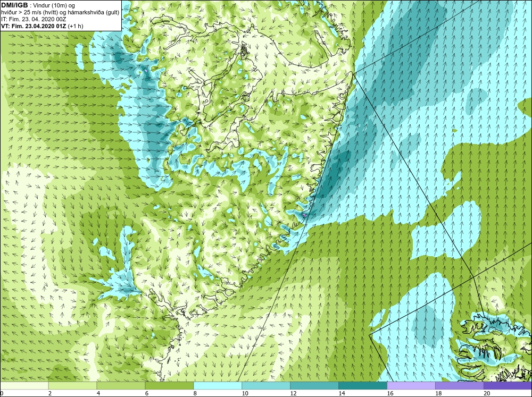Click the legend value label 4

(98, 393)
